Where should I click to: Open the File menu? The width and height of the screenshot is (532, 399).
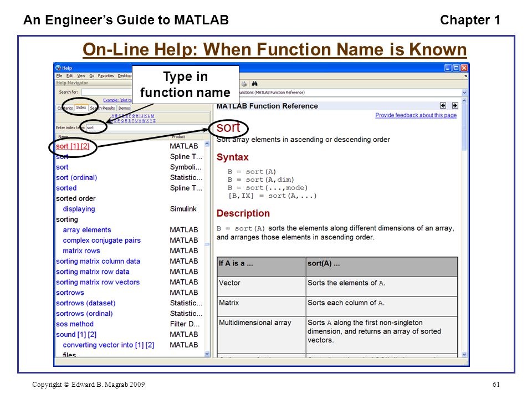59,76
